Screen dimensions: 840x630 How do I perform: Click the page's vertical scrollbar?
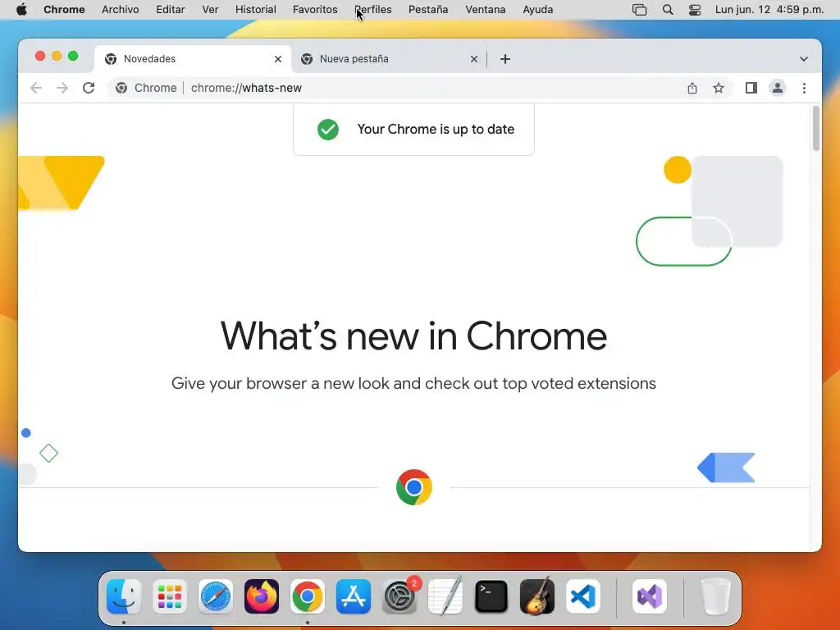pos(816,129)
